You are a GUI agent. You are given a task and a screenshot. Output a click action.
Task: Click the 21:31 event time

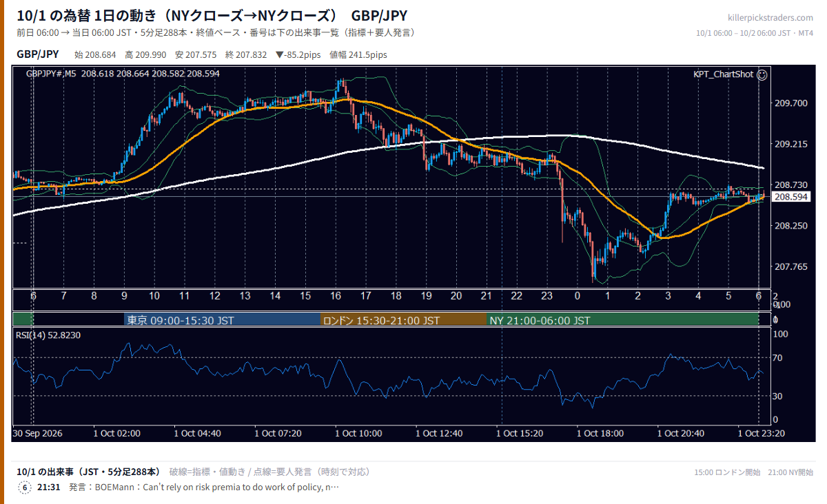click(49, 487)
